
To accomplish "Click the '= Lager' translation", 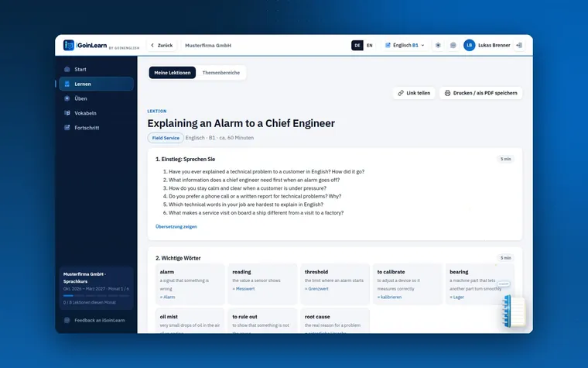I will (x=456, y=297).
